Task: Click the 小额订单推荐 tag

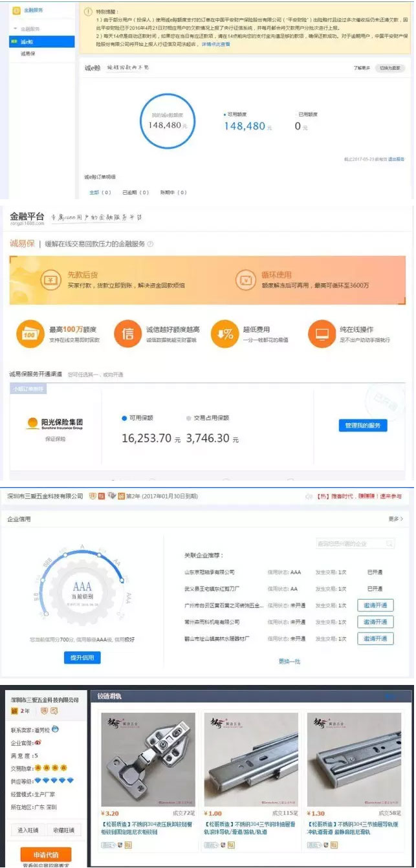Action: (x=28, y=389)
